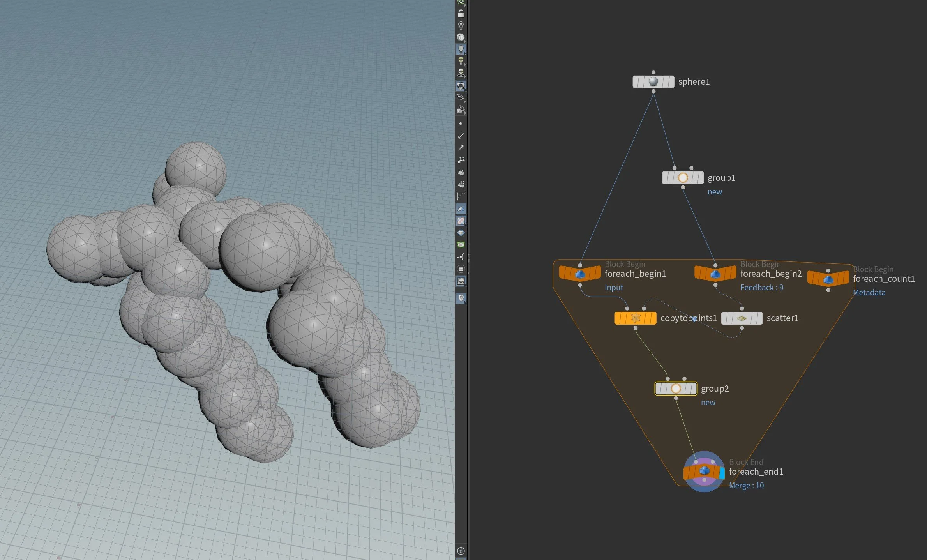Click the pink checkerboard display icon
This screenshot has height=560, width=927.
(461, 221)
